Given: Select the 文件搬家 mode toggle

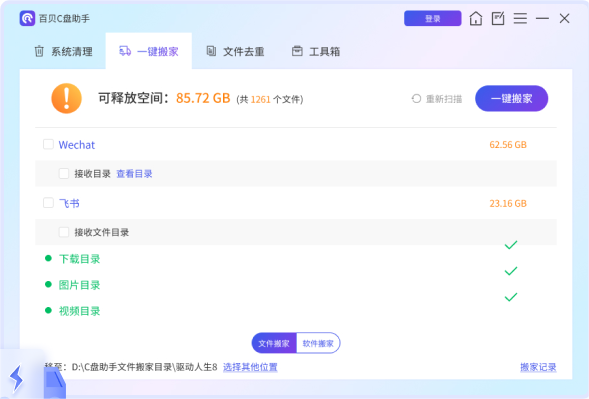Looking at the screenshot, I should 274,343.
